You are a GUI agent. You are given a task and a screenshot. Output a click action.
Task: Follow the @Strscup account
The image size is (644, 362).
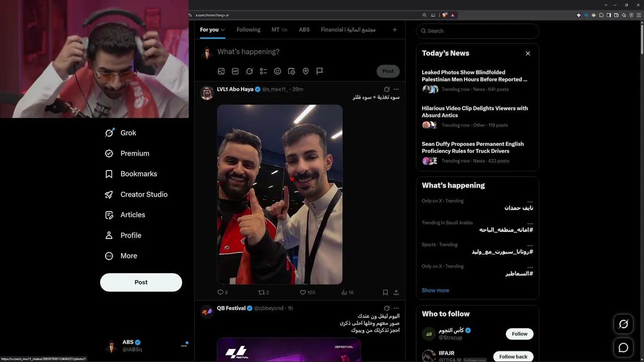click(x=520, y=334)
